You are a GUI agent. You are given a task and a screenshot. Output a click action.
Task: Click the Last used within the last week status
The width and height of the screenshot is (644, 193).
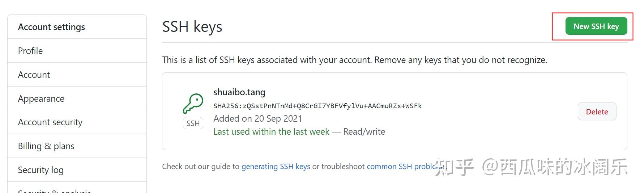click(x=271, y=132)
